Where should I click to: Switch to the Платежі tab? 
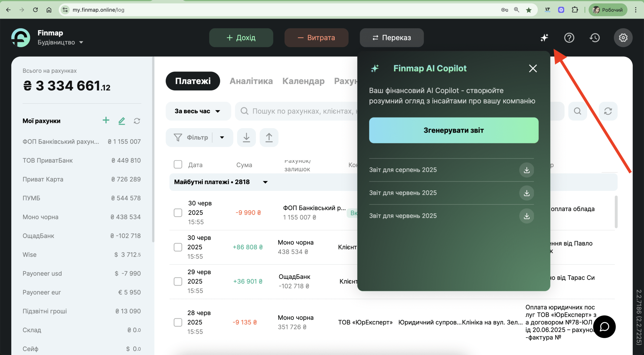point(193,81)
